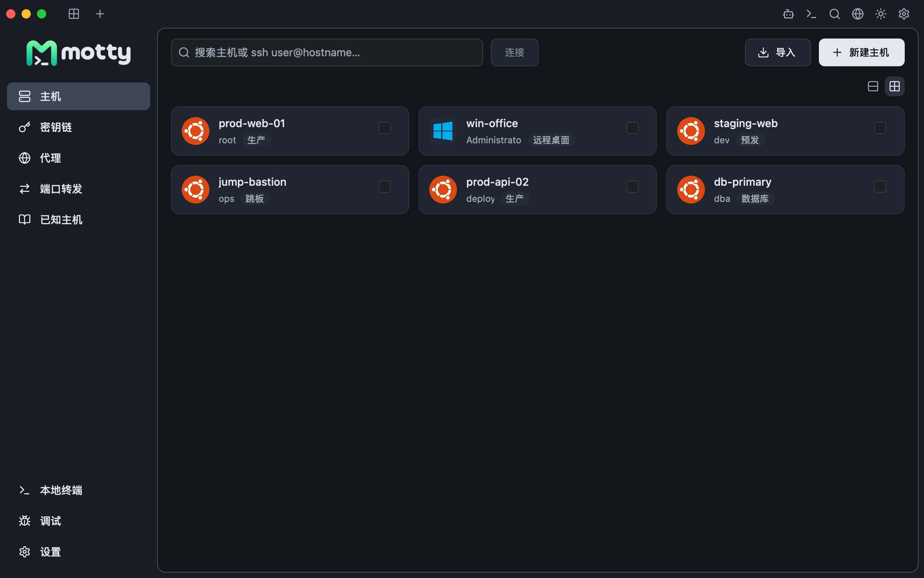This screenshot has width=924, height=578.
Task: Select the db-primary host checkbox
Action: (x=880, y=187)
